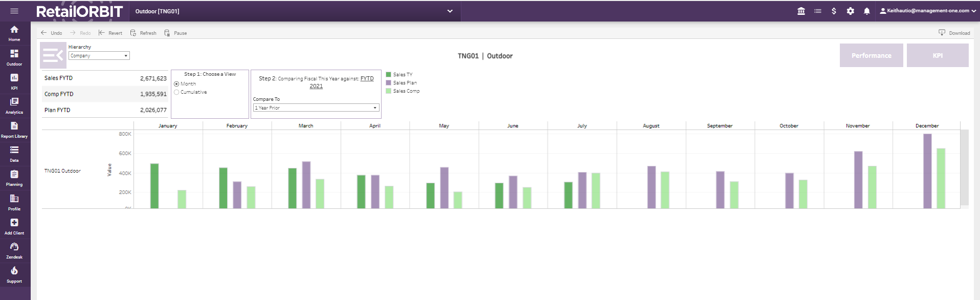
Task: Expand the Outdoor [TNG01] client selector
Action: [295, 11]
